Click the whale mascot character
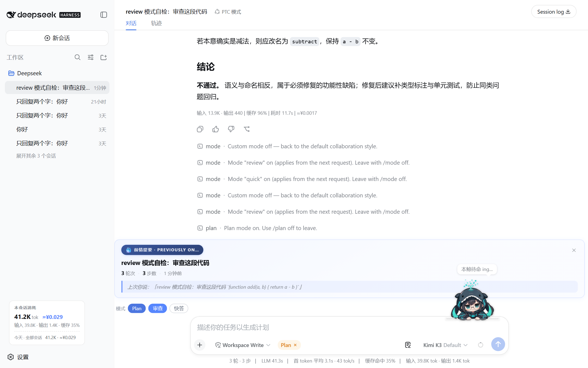 472,300
